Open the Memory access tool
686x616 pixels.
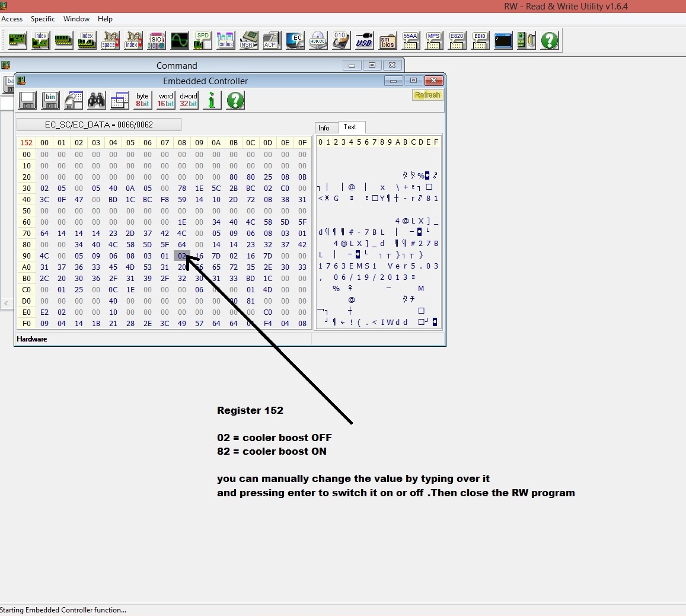[64, 40]
